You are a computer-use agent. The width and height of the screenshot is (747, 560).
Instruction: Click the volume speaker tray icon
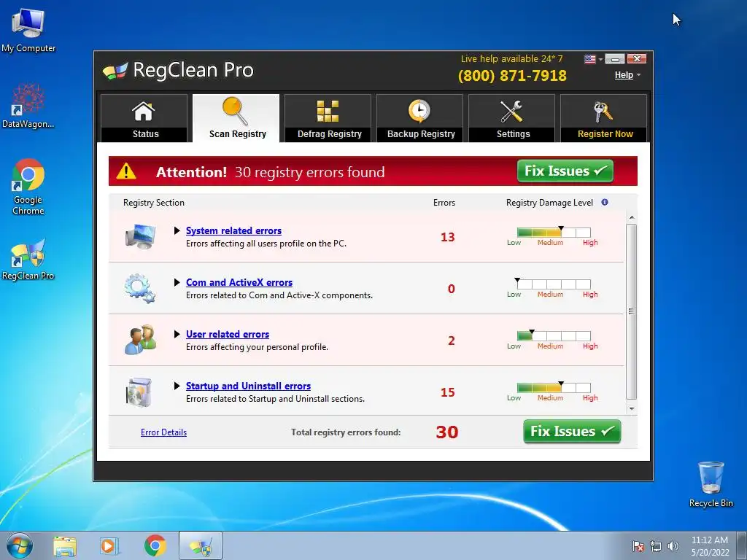(673, 546)
